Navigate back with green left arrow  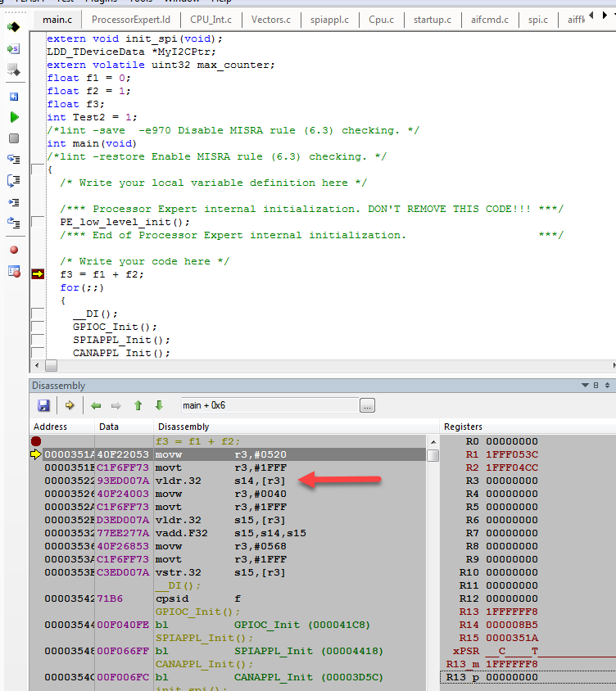tap(96, 405)
